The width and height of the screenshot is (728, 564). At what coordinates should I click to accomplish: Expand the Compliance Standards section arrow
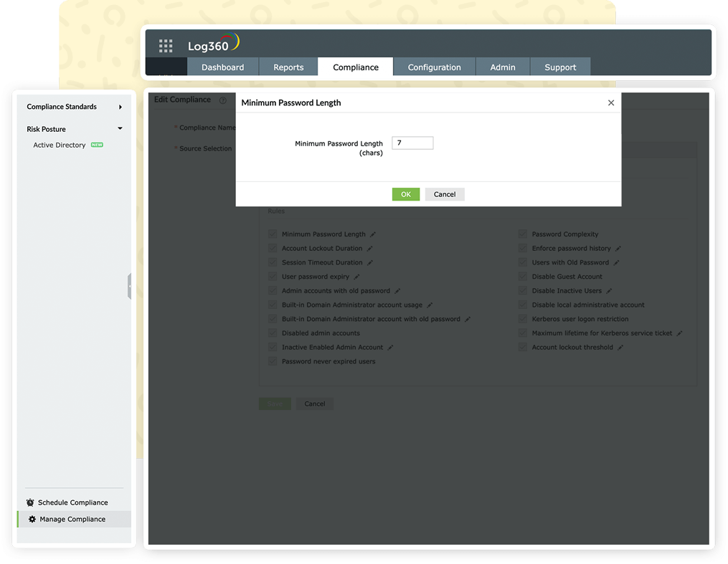pyautogui.click(x=120, y=107)
